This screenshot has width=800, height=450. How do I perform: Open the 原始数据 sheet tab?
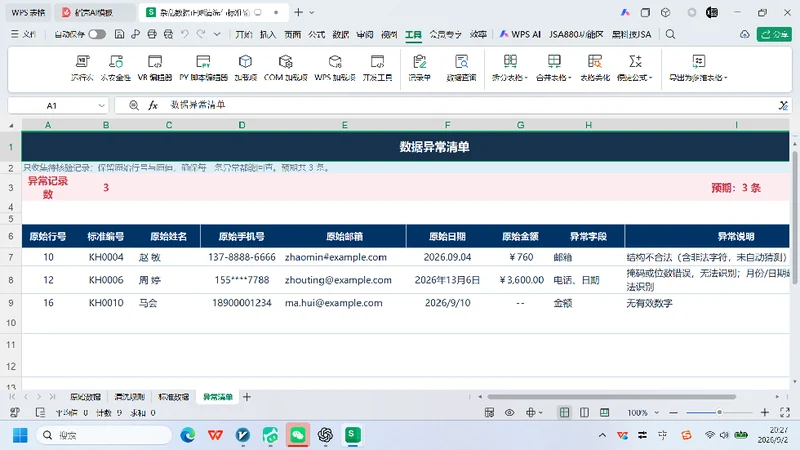[x=85, y=396]
